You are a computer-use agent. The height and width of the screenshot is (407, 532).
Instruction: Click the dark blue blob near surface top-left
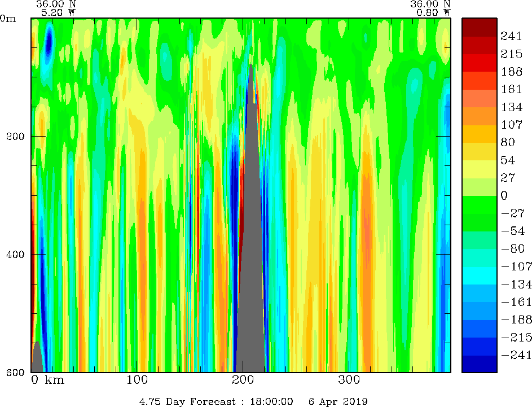coord(49,41)
